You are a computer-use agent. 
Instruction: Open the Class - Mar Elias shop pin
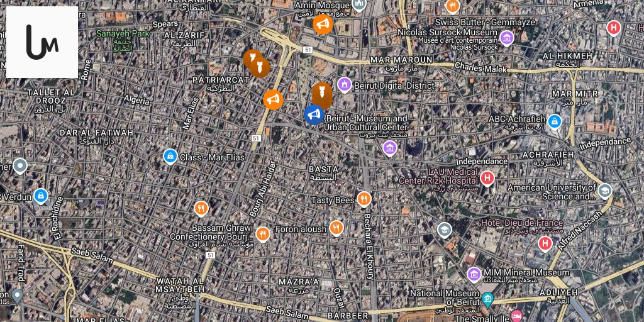pyautogui.click(x=170, y=156)
